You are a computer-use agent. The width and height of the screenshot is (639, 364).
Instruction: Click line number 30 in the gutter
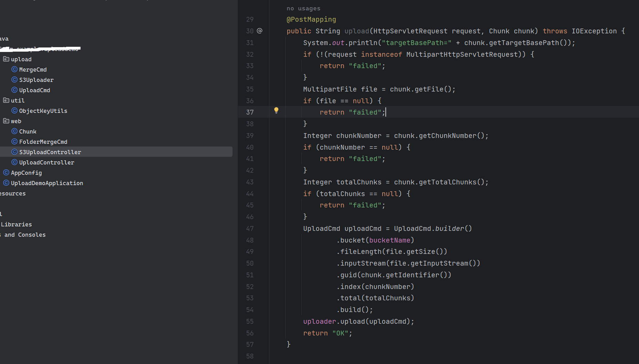pyautogui.click(x=250, y=31)
